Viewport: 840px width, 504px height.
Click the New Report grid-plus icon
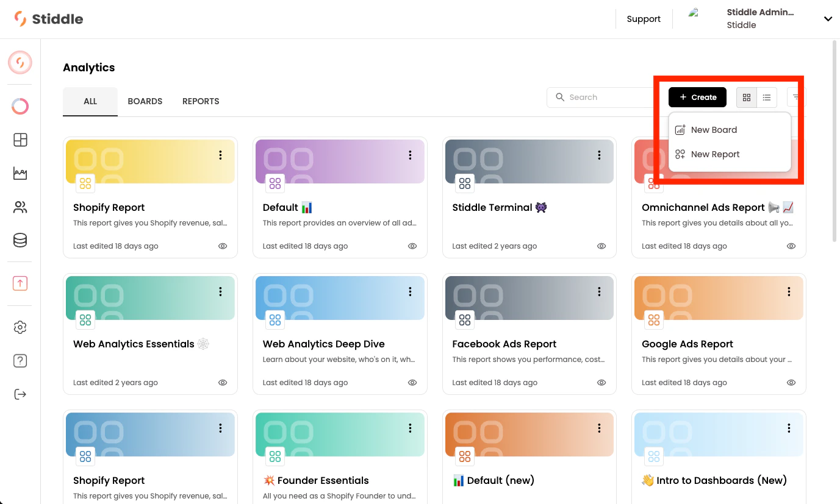[680, 154]
